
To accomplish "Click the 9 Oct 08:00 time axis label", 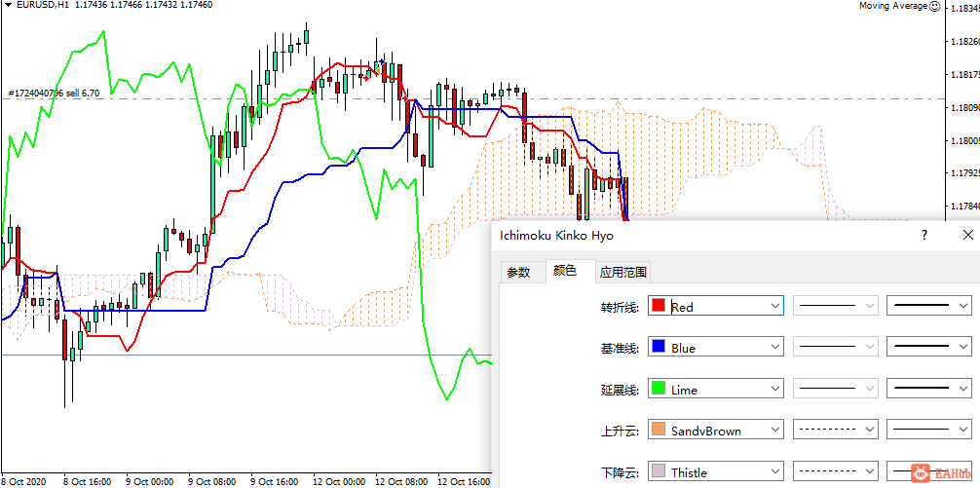I will click(x=213, y=482).
